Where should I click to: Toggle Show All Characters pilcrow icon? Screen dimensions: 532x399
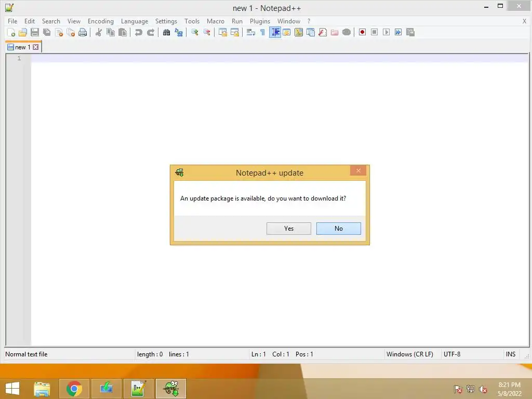click(x=262, y=32)
